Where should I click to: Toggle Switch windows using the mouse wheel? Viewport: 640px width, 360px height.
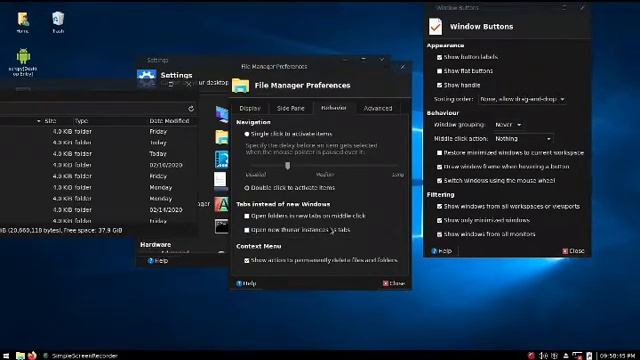(440, 181)
